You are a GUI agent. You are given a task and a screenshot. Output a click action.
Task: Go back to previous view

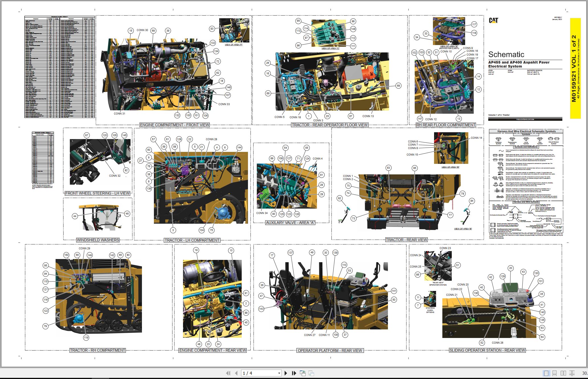(303, 373)
